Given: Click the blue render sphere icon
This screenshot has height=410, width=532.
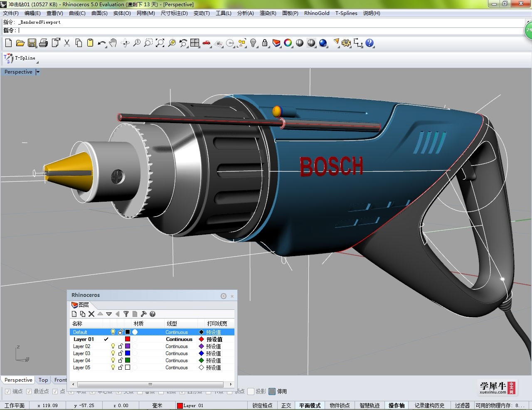Looking at the screenshot, I should 323,43.
